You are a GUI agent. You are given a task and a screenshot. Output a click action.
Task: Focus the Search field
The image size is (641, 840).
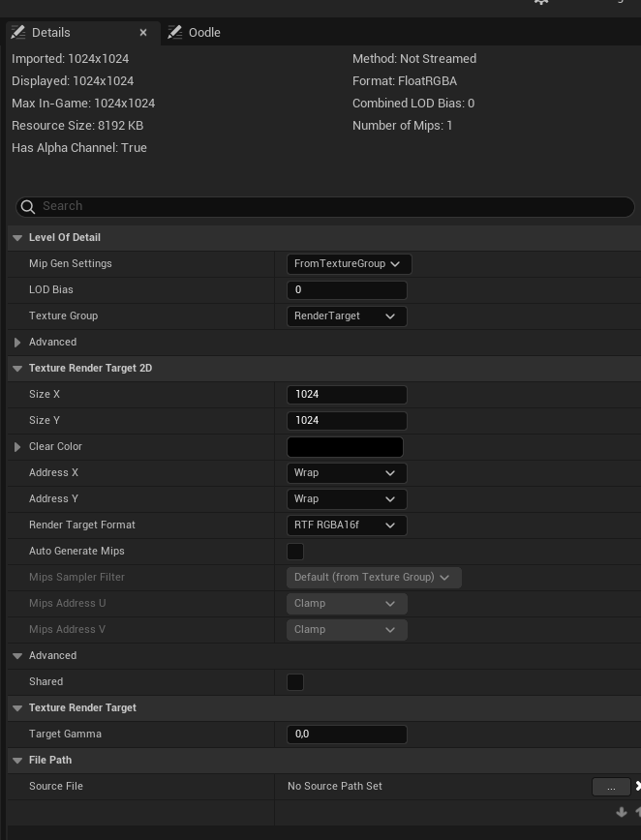(x=324, y=207)
